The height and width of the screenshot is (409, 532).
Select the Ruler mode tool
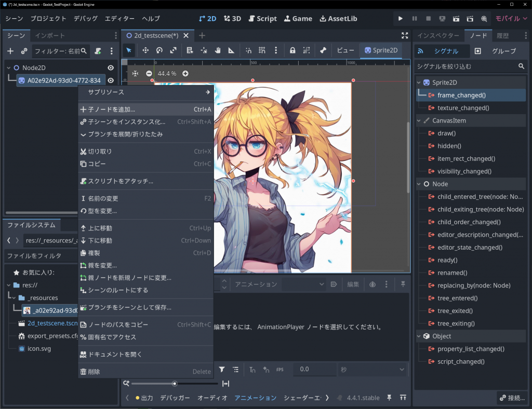[x=231, y=50]
